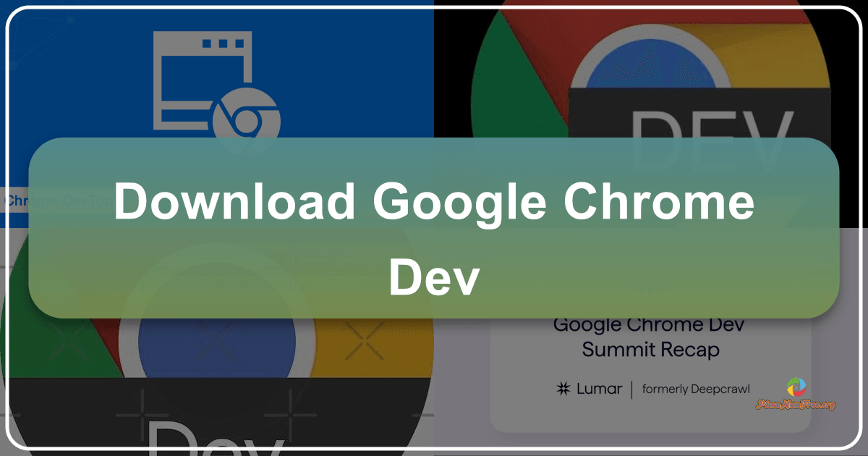Screen dimensions: 868x456
Task: Click the Download Google Chrome Dev title
Action: pos(434,239)
